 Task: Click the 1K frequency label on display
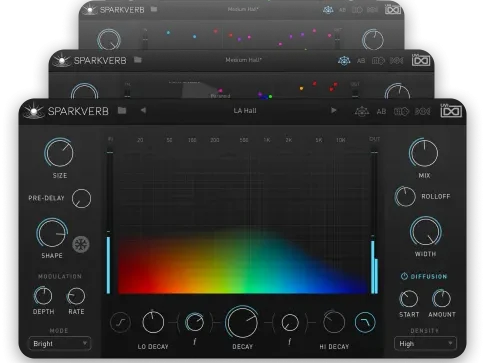[267, 140]
